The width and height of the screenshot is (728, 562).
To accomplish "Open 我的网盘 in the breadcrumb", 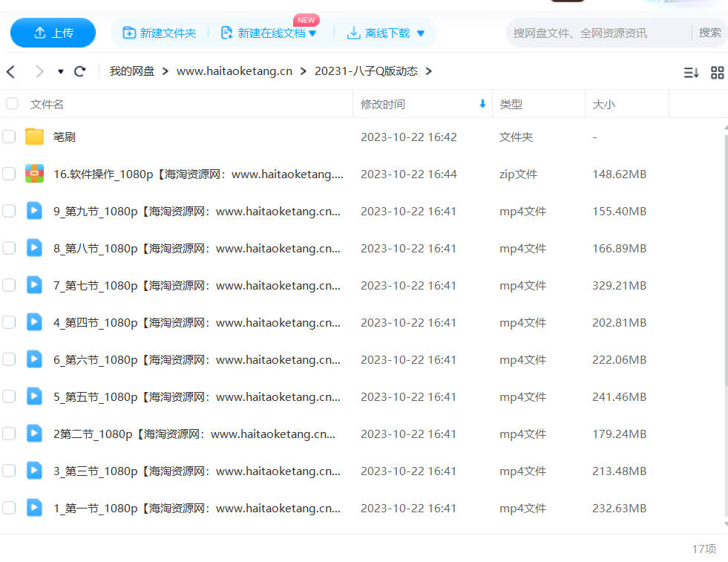I will tap(132, 71).
